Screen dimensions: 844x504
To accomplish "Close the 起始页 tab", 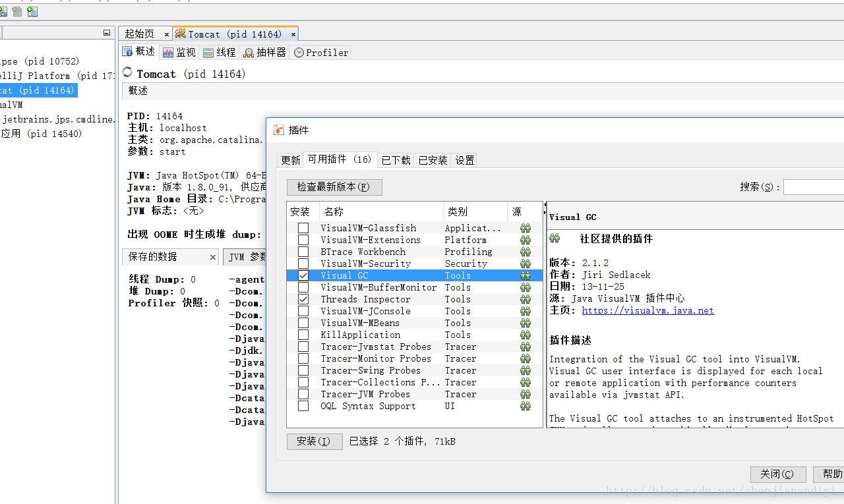I will coord(167,34).
